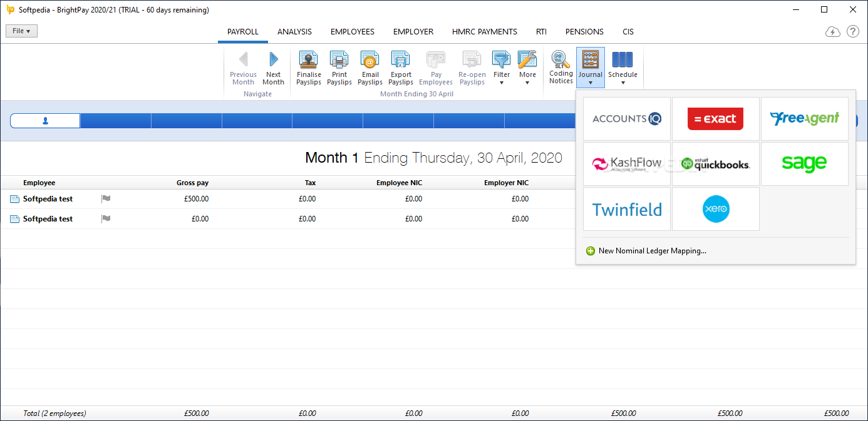This screenshot has height=421, width=868.
Task: Choose Twinfield journal format
Action: (x=627, y=209)
